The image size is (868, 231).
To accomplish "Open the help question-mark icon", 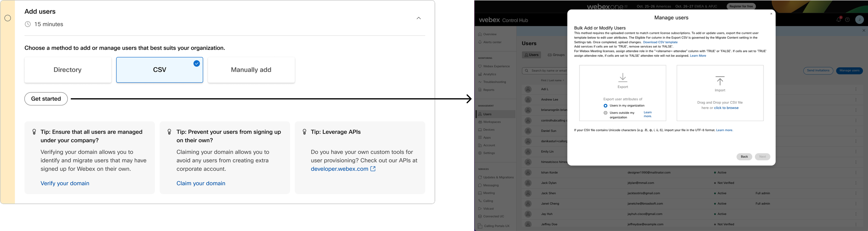I will tap(848, 20).
